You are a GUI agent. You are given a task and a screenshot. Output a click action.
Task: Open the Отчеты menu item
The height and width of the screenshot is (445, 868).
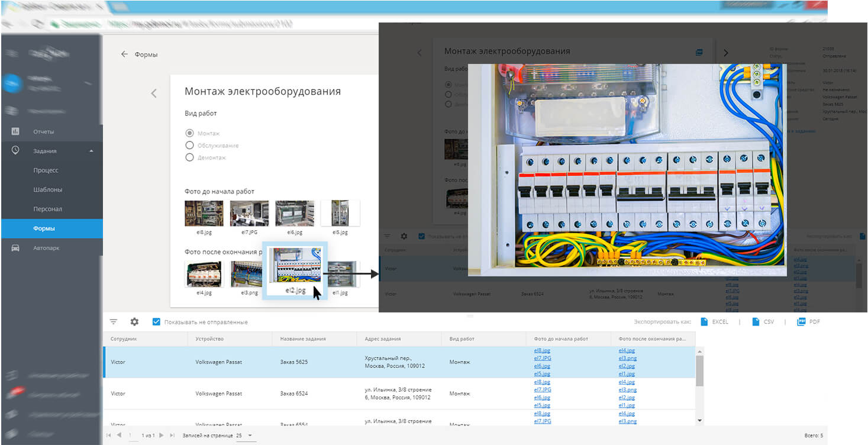[x=43, y=131]
